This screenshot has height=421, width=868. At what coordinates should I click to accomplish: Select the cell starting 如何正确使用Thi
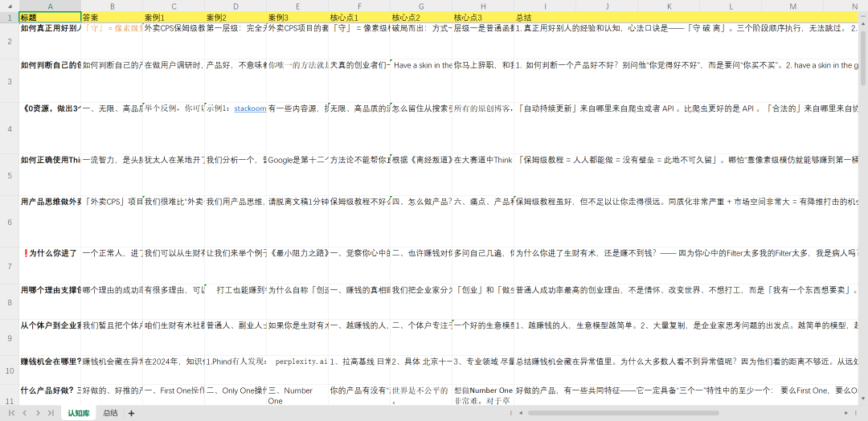tap(51, 175)
